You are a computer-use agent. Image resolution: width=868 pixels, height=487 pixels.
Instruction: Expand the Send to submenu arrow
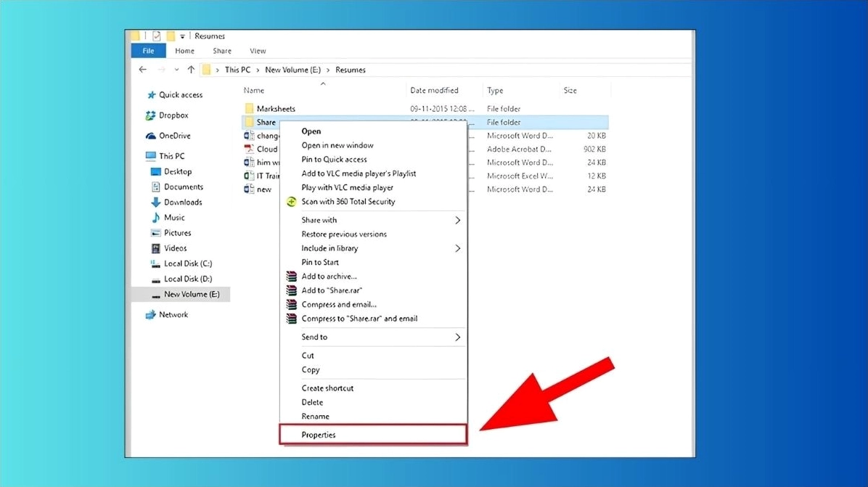tap(457, 337)
